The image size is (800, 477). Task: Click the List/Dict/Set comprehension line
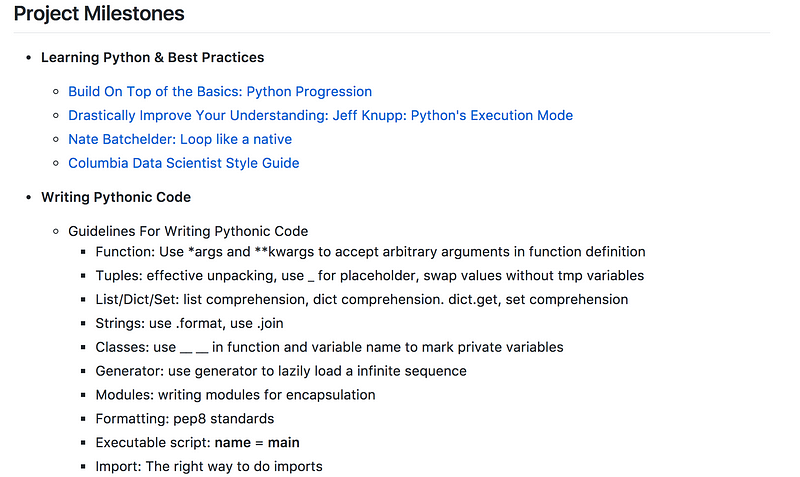[362, 299]
